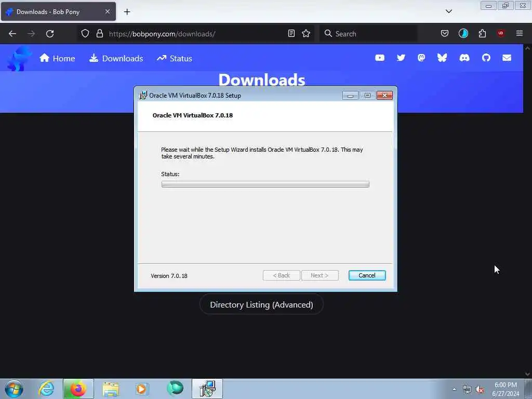
Task: Focus the Firefox Search box
Action: 368,34
